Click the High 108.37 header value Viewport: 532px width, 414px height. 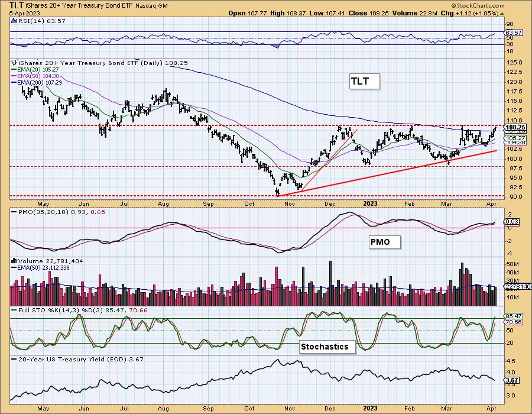coord(288,13)
